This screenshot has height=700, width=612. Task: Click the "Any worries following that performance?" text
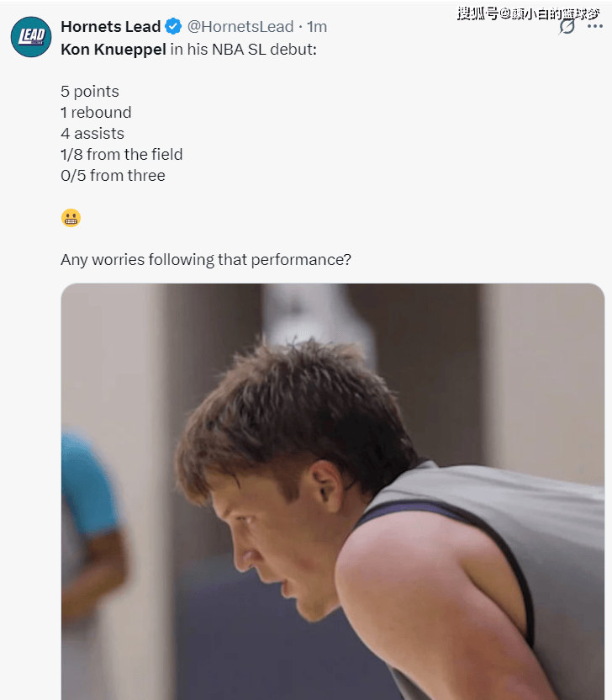pyautogui.click(x=206, y=260)
